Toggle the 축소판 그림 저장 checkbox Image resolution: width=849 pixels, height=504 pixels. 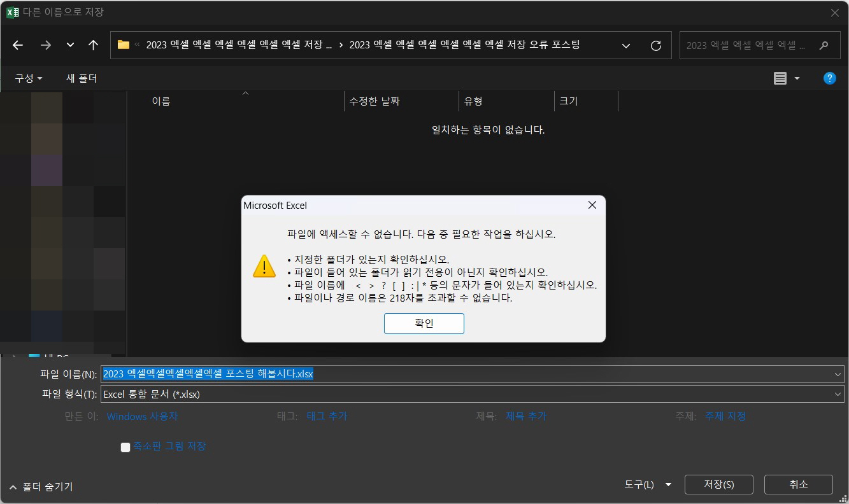click(x=125, y=447)
